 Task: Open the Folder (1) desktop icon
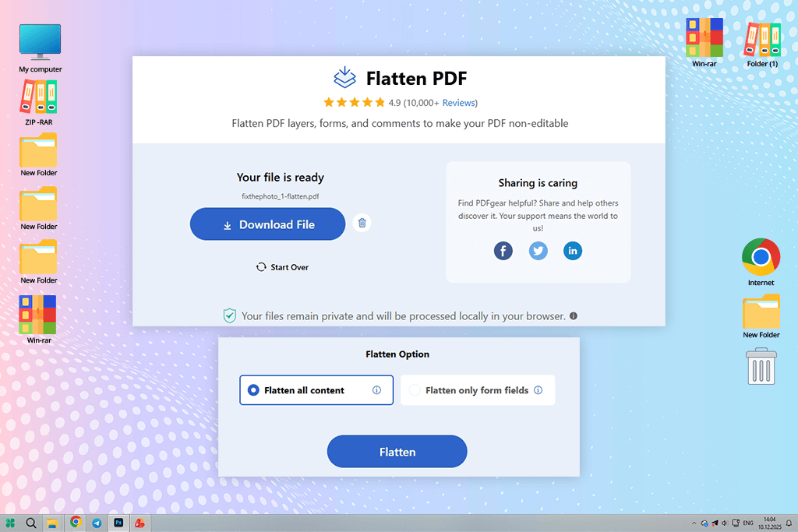(762, 44)
